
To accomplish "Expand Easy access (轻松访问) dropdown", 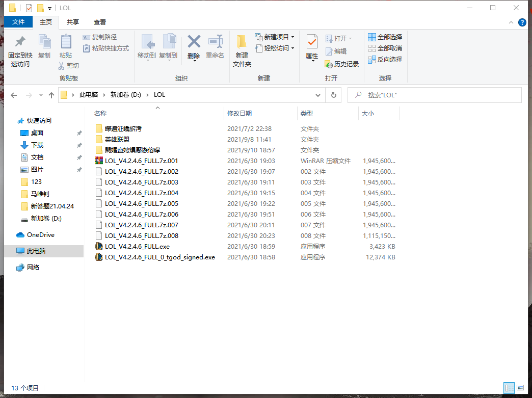I will (x=293, y=48).
